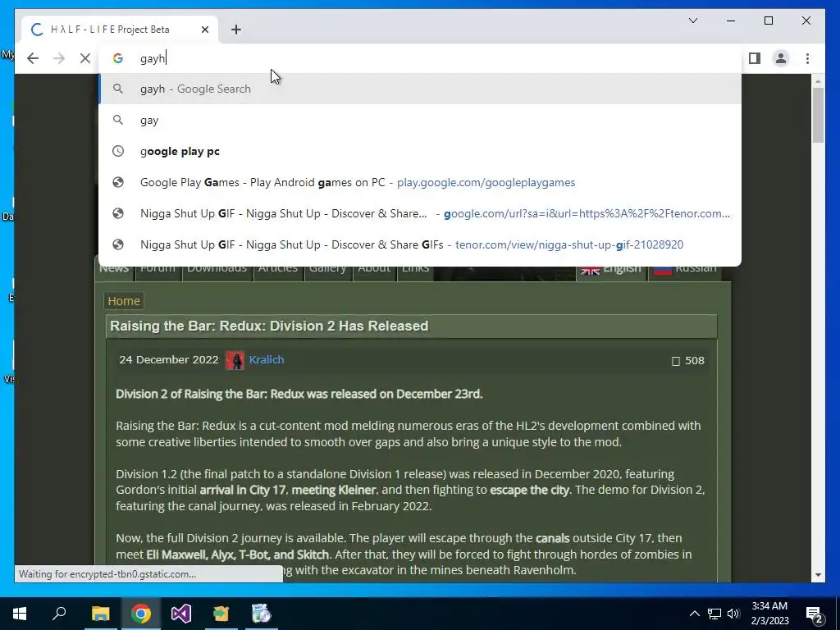Click the forward navigation arrow
840x630 pixels.
tap(59, 58)
